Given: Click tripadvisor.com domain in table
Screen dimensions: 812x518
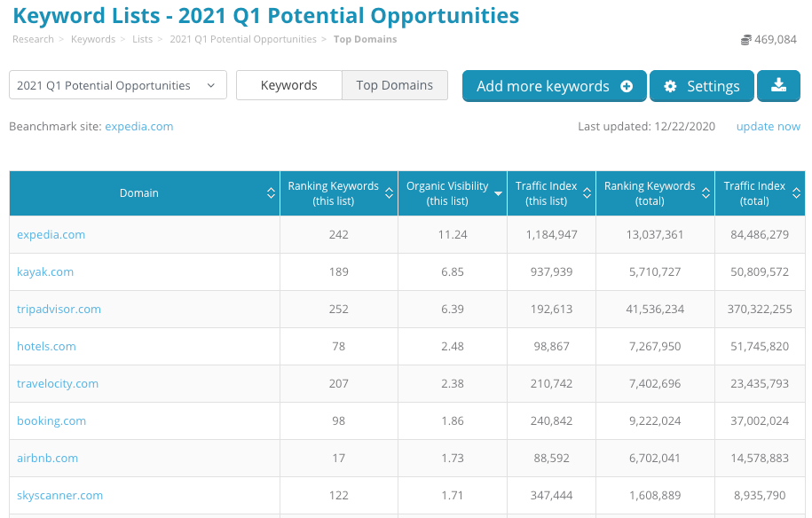Looking at the screenshot, I should pos(59,310).
